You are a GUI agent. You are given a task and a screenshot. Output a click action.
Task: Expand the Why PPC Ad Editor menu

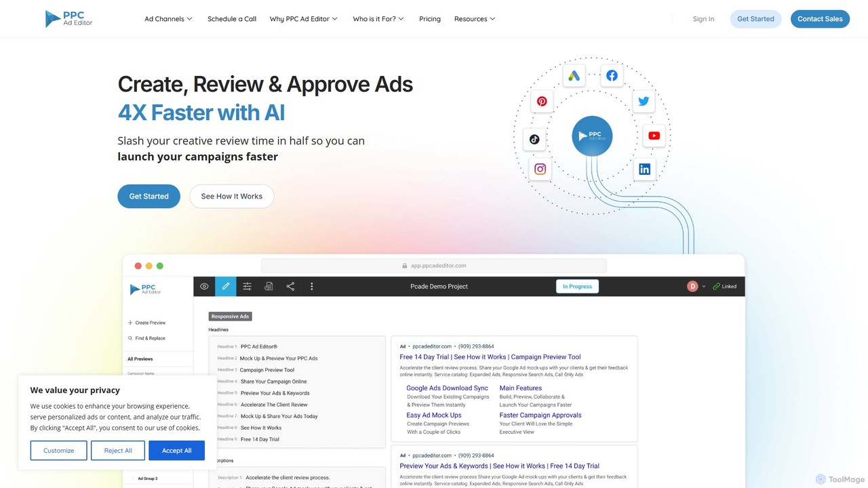pos(304,19)
